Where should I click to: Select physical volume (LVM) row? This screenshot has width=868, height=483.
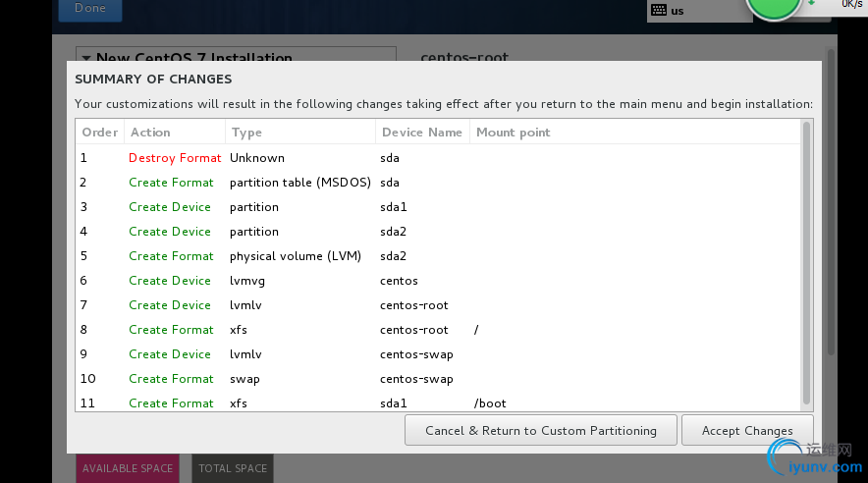(x=439, y=256)
